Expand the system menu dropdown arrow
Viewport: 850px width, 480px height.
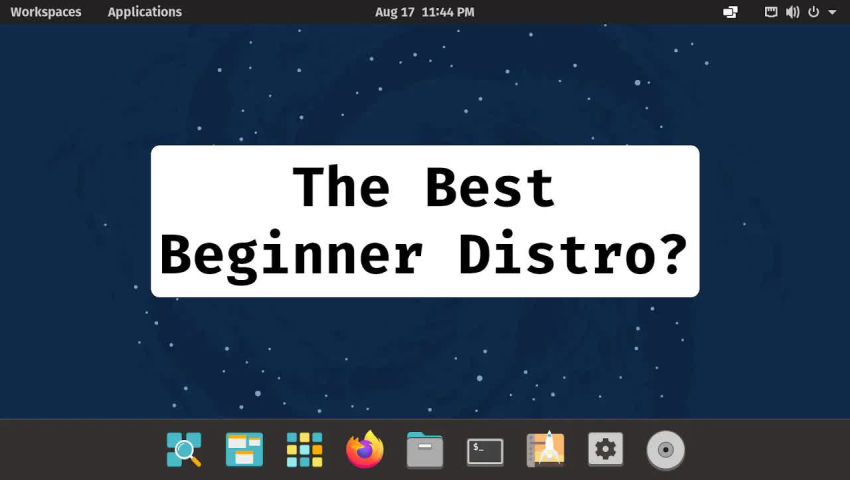832,12
